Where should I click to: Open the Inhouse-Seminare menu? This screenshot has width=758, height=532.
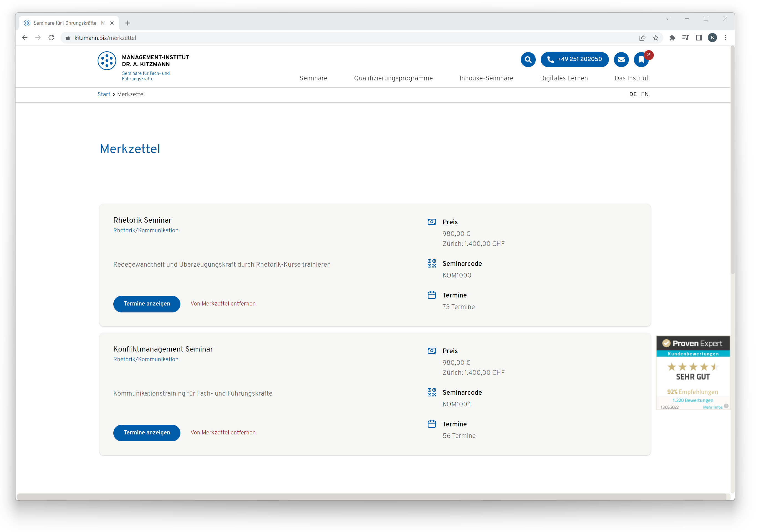coord(486,78)
